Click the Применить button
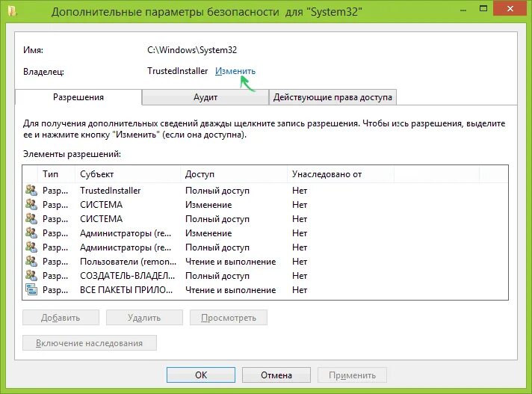Screen dimensions: 532x394 click(352, 375)
